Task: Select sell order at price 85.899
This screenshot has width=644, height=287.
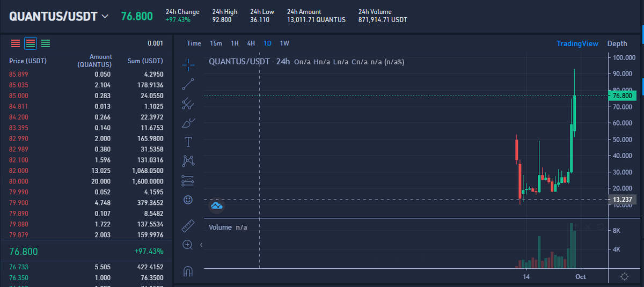Action: [x=86, y=74]
